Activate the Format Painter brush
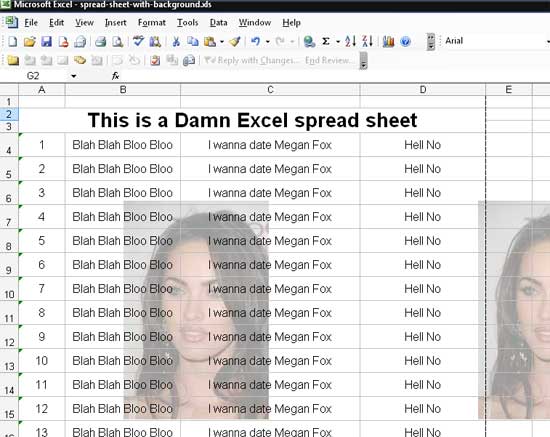 point(235,42)
